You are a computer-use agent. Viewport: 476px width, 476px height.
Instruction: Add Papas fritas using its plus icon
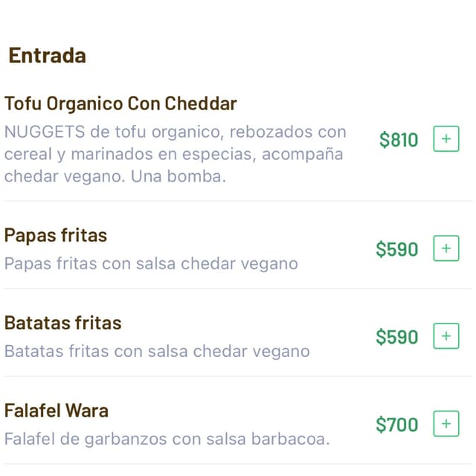tap(446, 248)
